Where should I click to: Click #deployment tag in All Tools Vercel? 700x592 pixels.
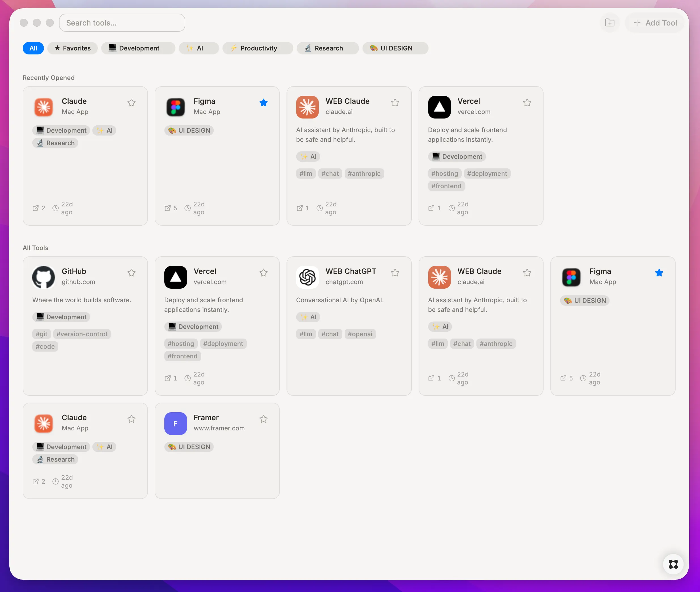pyautogui.click(x=223, y=344)
